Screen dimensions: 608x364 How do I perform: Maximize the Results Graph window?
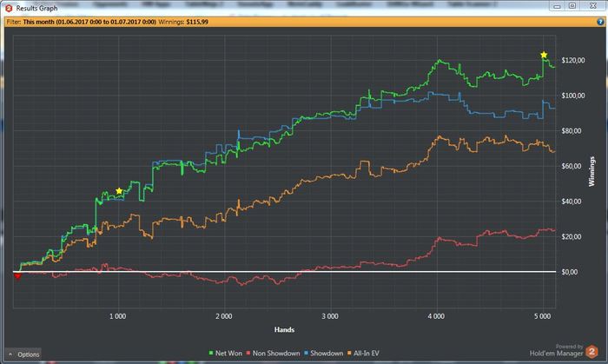click(x=572, y=6)
